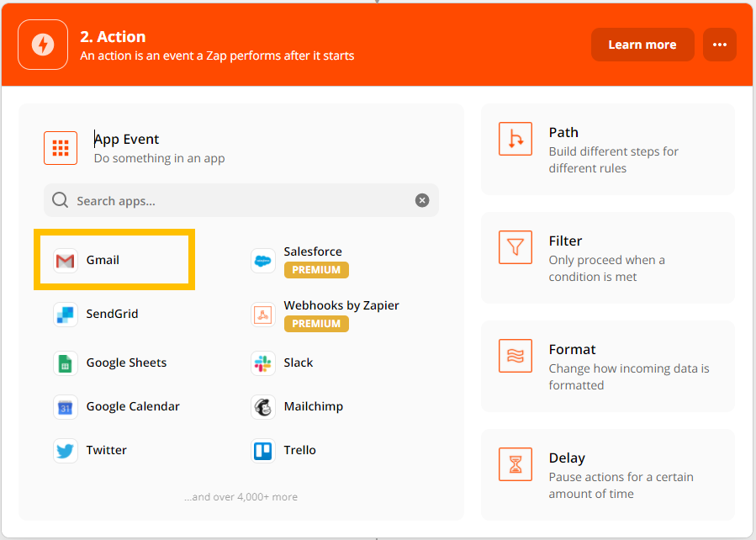Choose Salesforce app name
Viewport: 756px width, 540px height.
(x=313, y=251)
